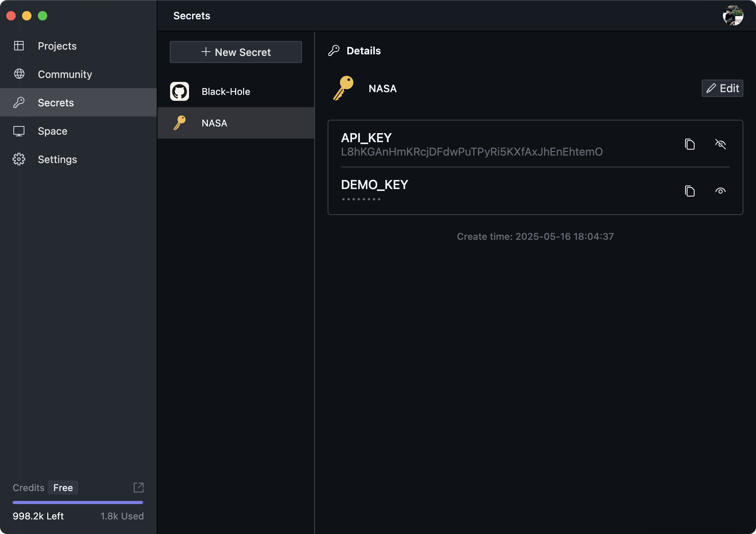Click the user avatar in top right
The width and height of the screenshot is (756, 534).
coord(732,16)
